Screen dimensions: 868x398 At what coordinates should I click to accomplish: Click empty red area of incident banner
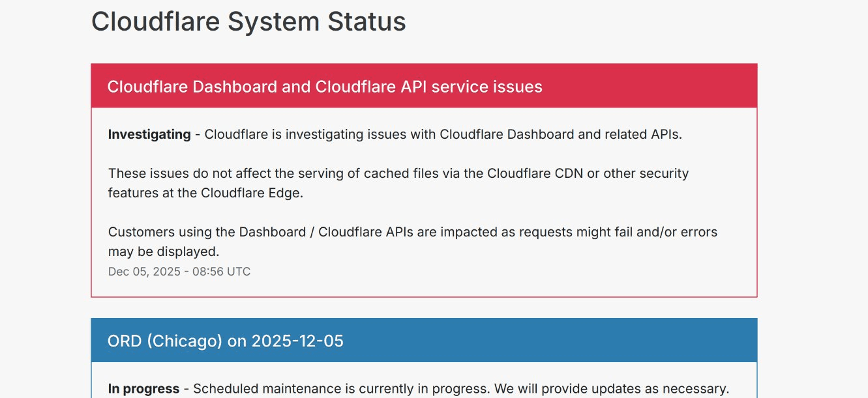(652, 87)
